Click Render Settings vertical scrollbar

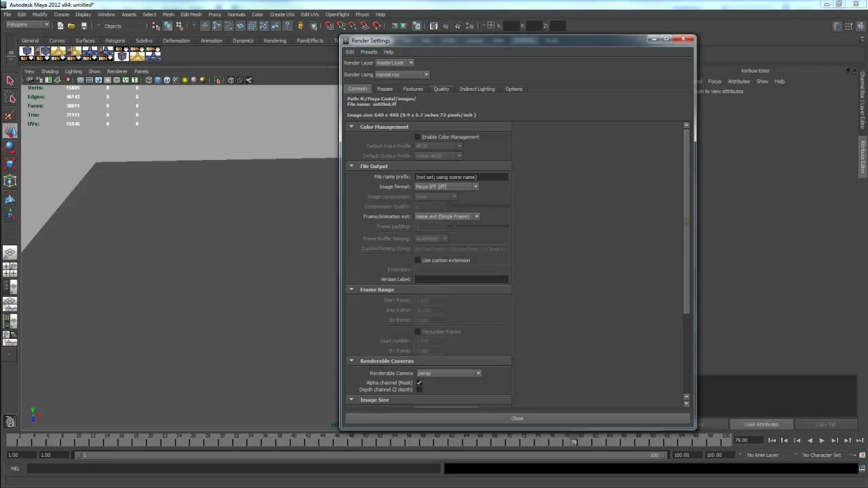(x=686, y=222)
